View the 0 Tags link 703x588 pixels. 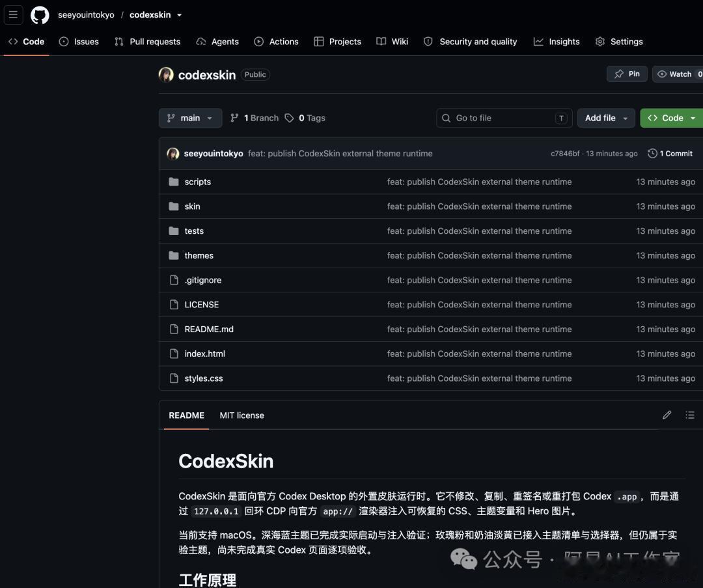(x=305, y=118)
